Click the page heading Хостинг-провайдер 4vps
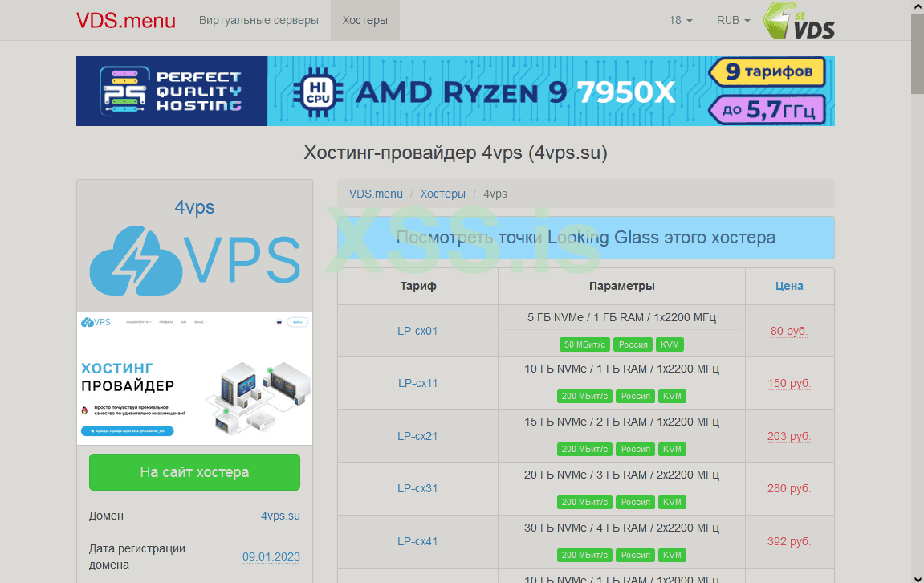The height and width of the screenshot is (583, 924). (455, 153)
